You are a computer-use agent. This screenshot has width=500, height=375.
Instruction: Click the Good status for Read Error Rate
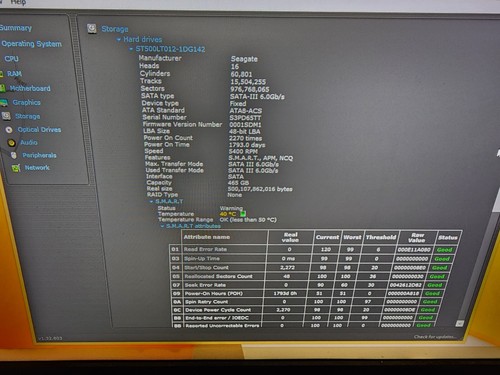pyautogui.click(x=445, y=250)
